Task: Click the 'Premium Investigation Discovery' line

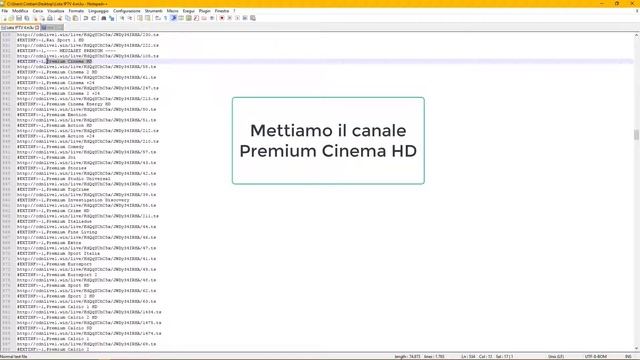Action: (x=73, y=200)
